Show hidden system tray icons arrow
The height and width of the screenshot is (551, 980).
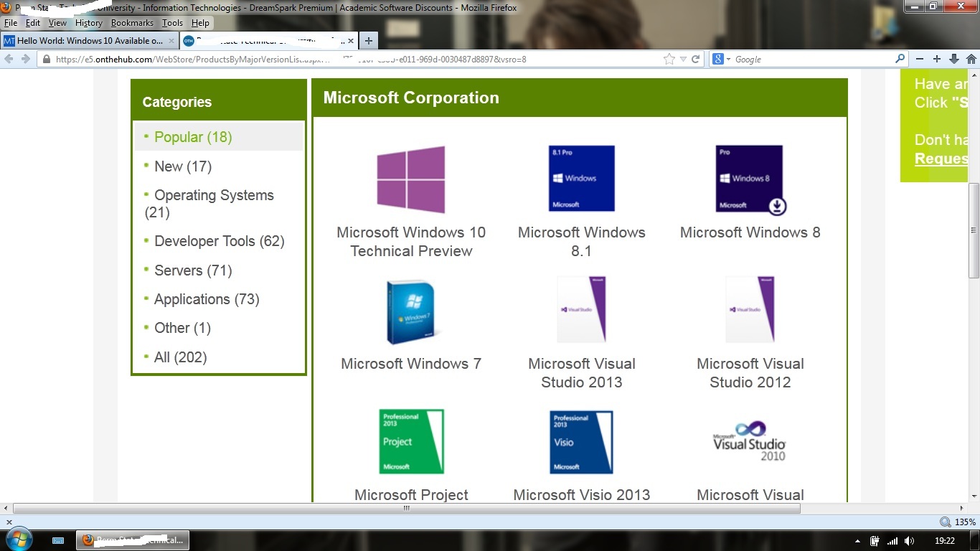[858, 541]
